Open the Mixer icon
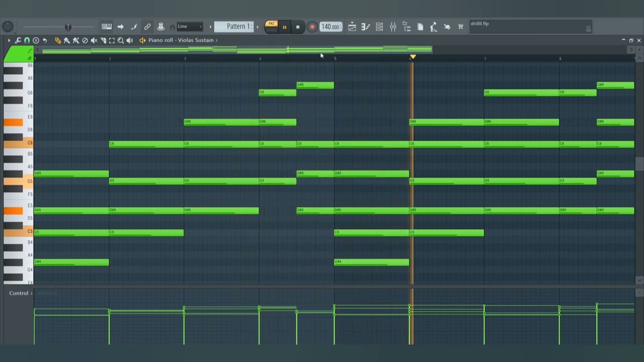Image resolution: width=644 pixels, height=362 pixels. pyautogui.click(x=393, y=27)
